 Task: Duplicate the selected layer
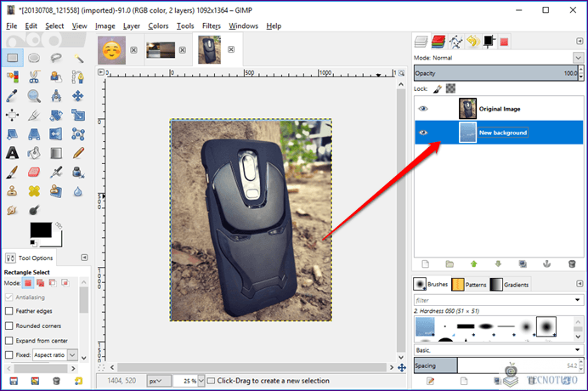point(523,264)
